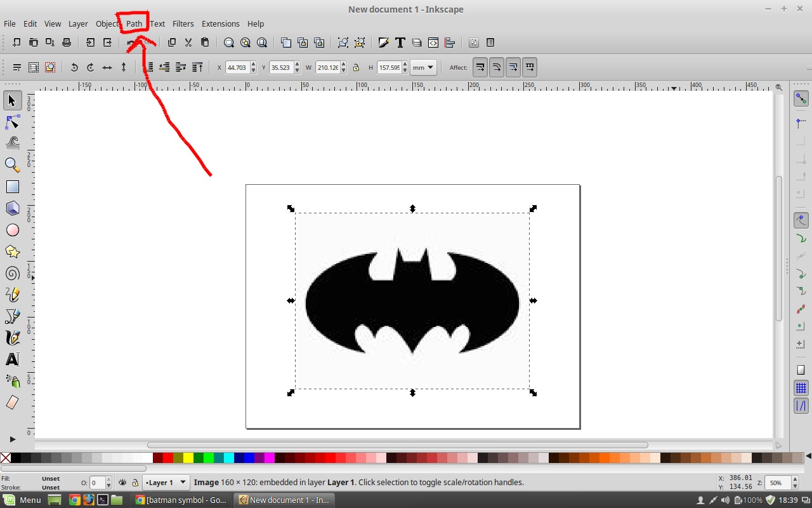Select the Spiral tool
The image size is (812, 508).
12,273
